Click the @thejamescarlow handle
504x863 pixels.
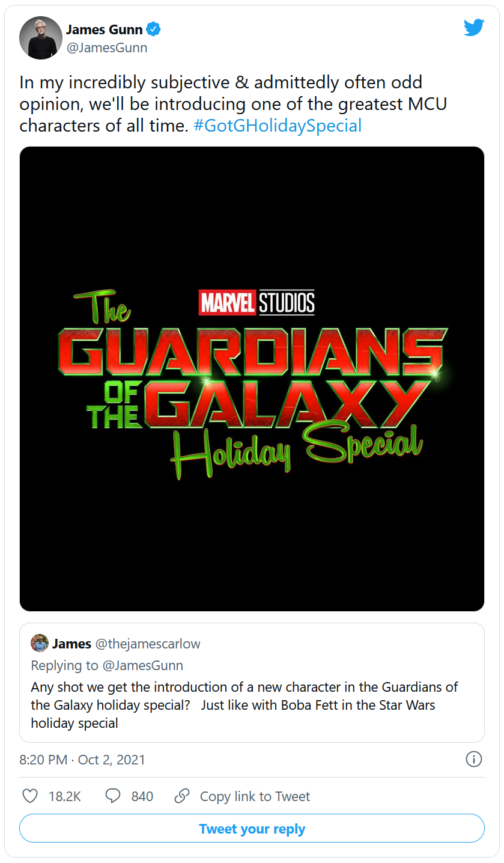[x=148, y=644]
